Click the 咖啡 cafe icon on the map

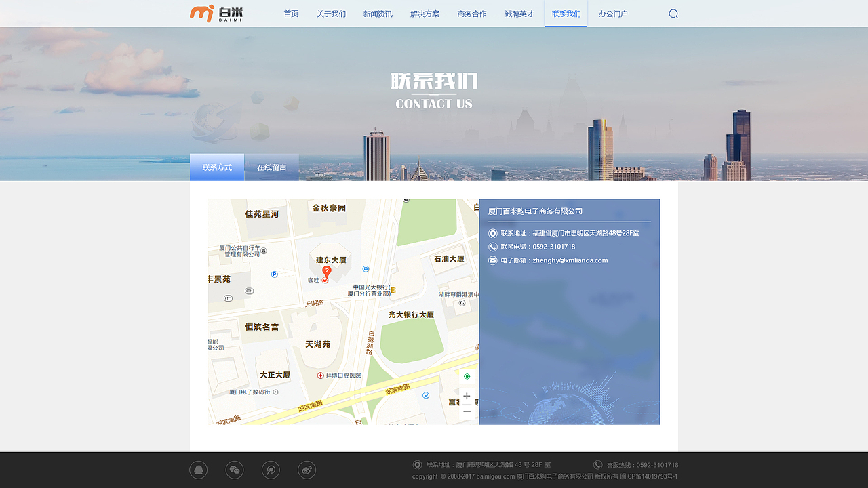[325, 280]
